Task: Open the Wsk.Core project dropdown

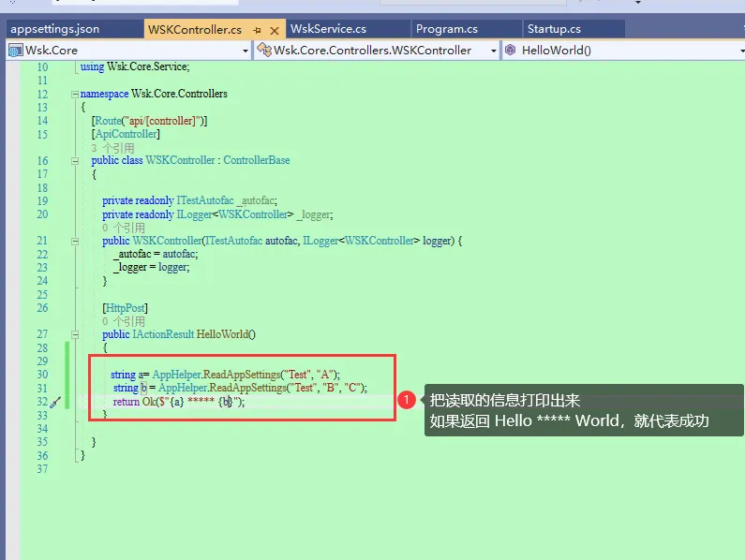Action: [x=246, y=51]
